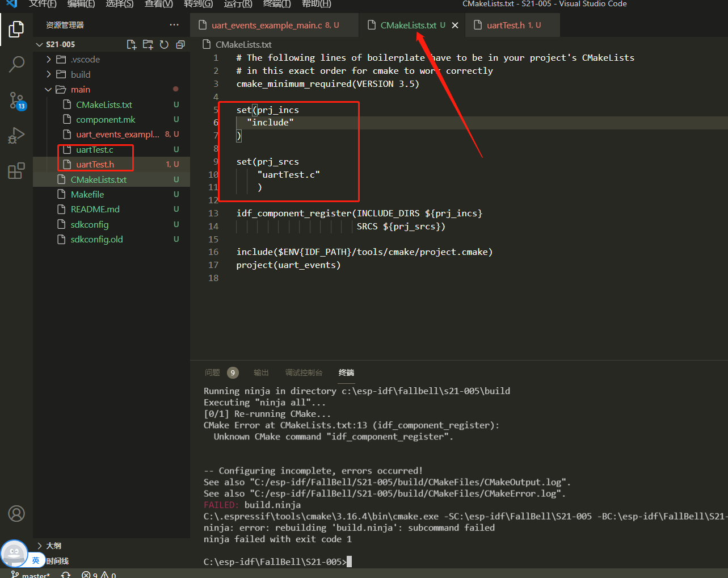Open the 转到(G) menu
The height and width of the screenshot is (578, 728).
(198, 4)
